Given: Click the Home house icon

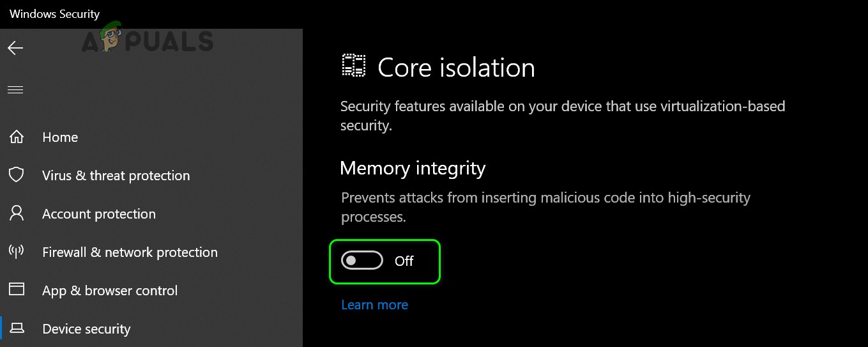Looking at the screenshot, I should pos(17,137).
